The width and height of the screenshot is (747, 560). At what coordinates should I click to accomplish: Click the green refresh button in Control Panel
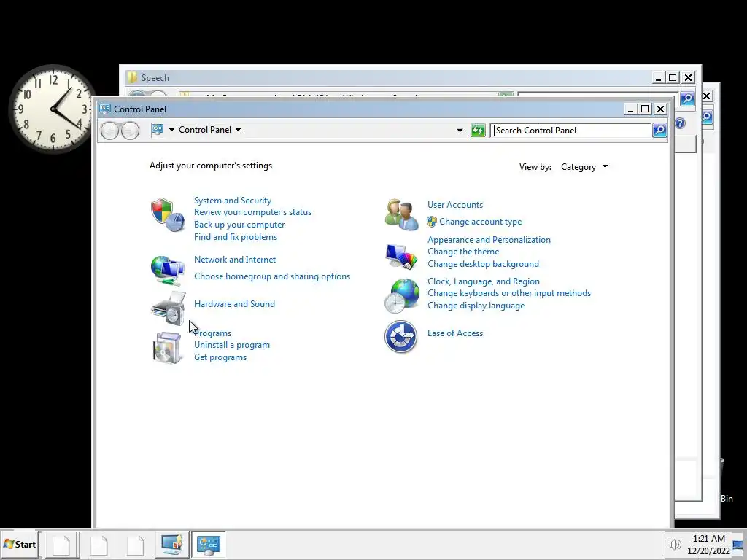pyautogui.click(x=478, y=130)
